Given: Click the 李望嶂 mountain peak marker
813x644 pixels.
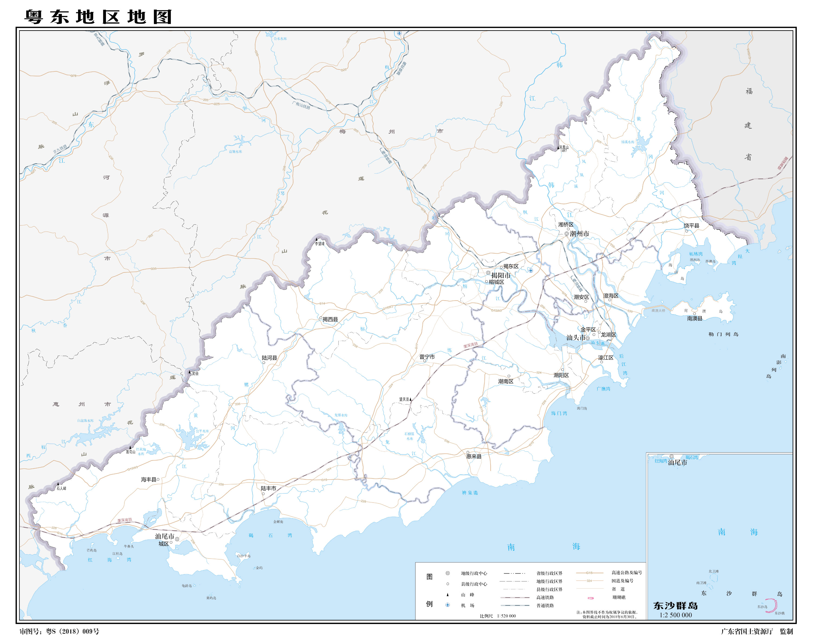Looking at the screenshot, I should 317,240.
